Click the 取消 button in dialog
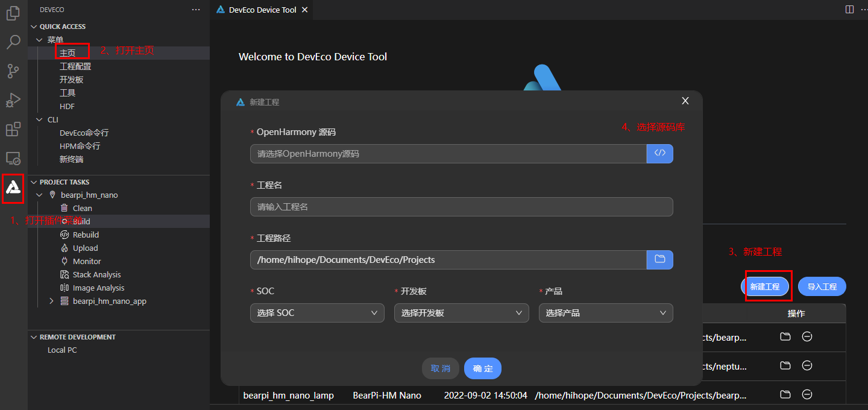 (441, 368)
